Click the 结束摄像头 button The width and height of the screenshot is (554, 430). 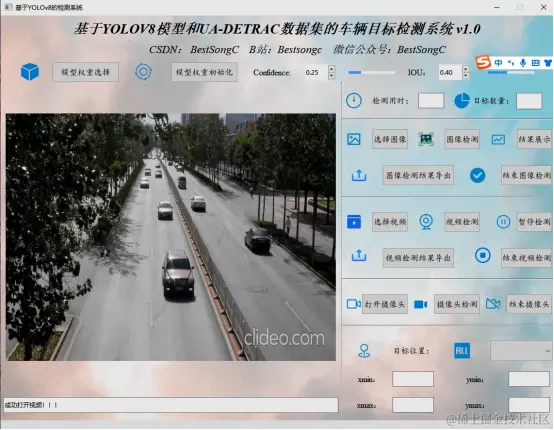pos(529,304)
